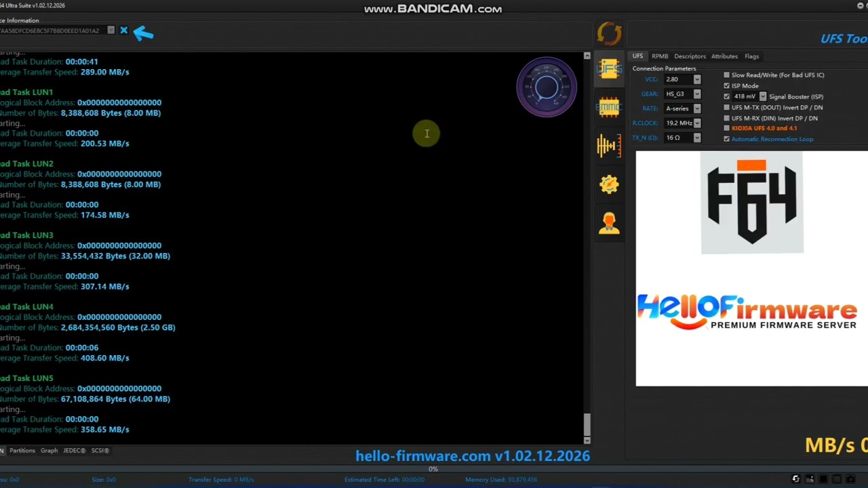
Task: Open the RATE A-series dropdown
Action: [x=696, y=108]
